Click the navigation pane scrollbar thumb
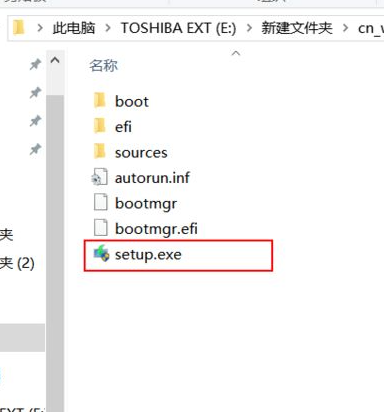 [x=55, y=253]
